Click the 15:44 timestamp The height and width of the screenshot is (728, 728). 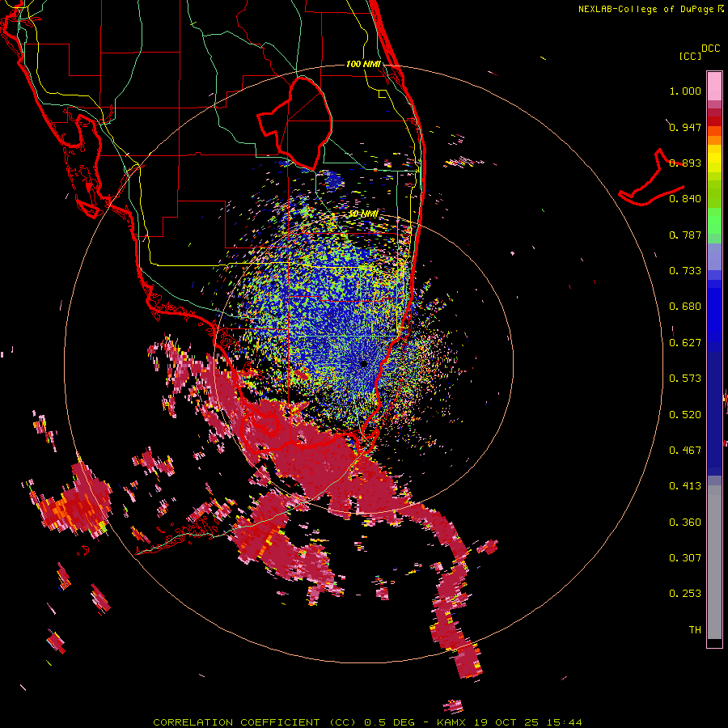pyautogui.click(x=565, y=722)
